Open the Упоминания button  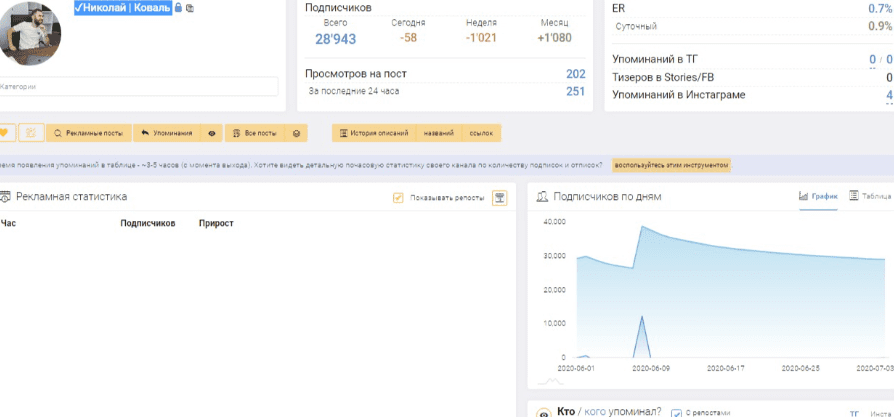coord(167,133)
